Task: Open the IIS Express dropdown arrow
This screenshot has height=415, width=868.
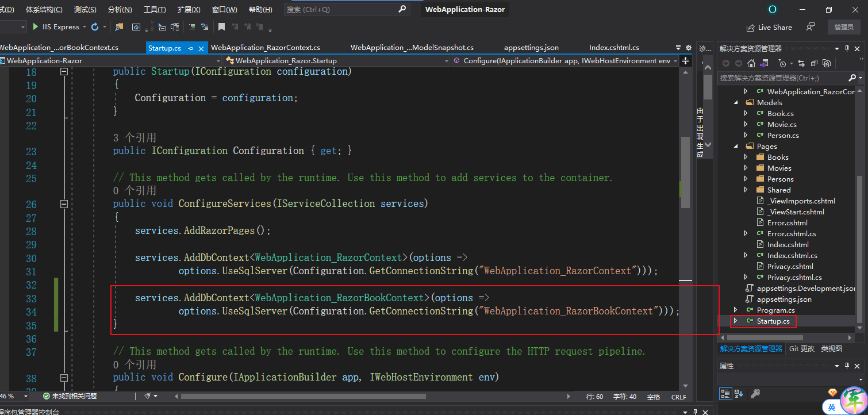Action: (x=84, y=27)
